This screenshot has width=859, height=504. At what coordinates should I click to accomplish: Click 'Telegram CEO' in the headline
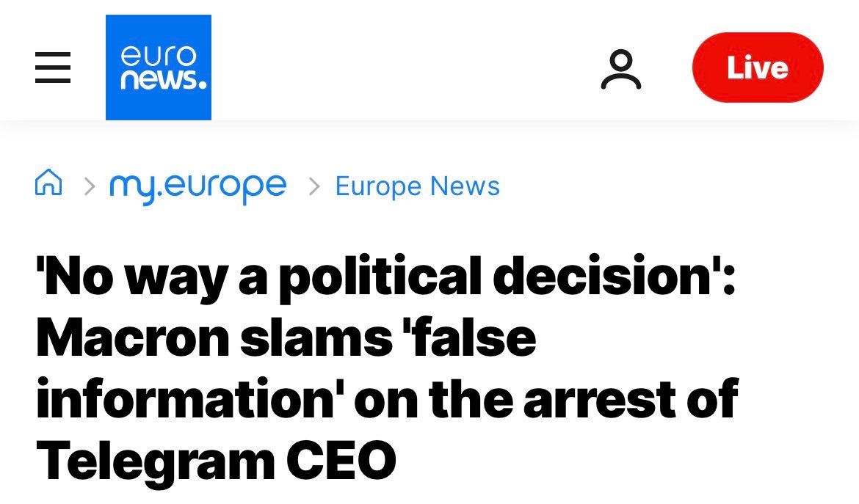[216, 460]
